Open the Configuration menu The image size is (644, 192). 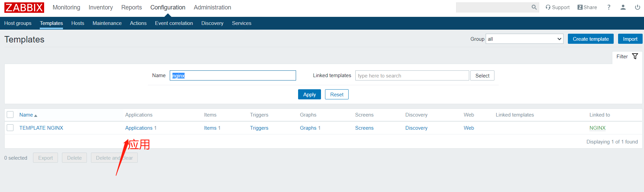point(168,7)
